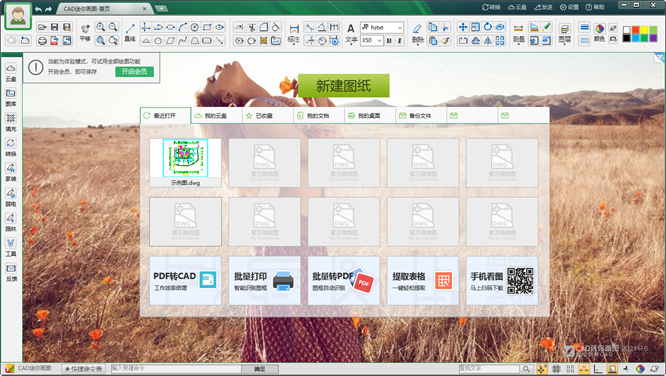Click the 快捷命令表 shortcut button
The height and width of the screenshot is (376, 666).
(84, 369)
